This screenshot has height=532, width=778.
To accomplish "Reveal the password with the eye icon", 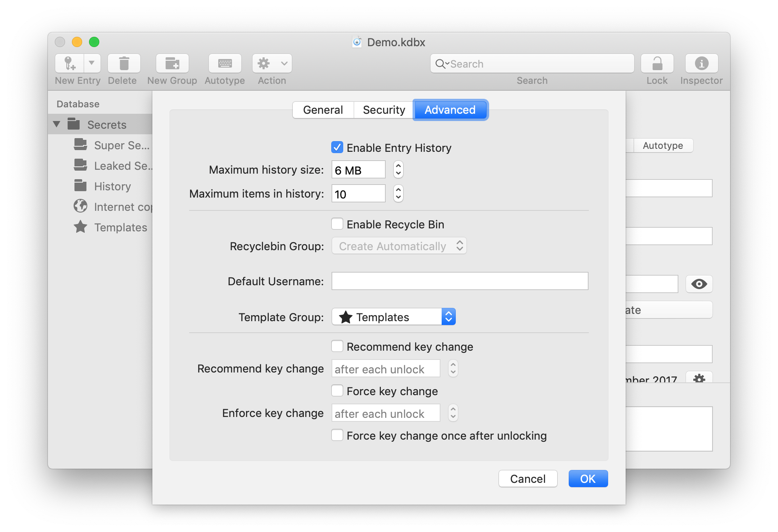I will (x=699, y=284).
